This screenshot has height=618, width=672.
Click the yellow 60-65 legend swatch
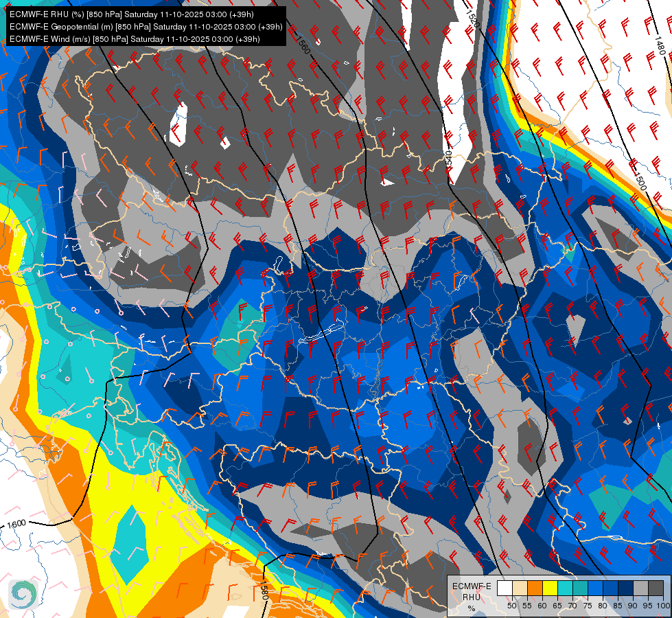(x=551, y=588)
